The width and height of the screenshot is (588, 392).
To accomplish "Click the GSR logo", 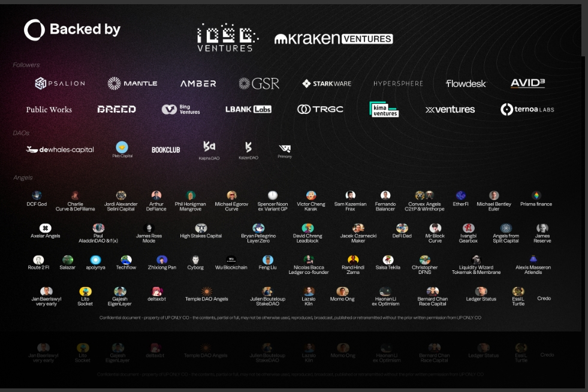I will click(x=259, y=83).
